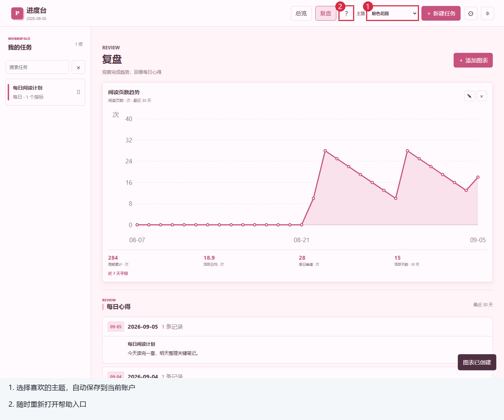Click the 1 项 count in sidebar

[79, 44]
